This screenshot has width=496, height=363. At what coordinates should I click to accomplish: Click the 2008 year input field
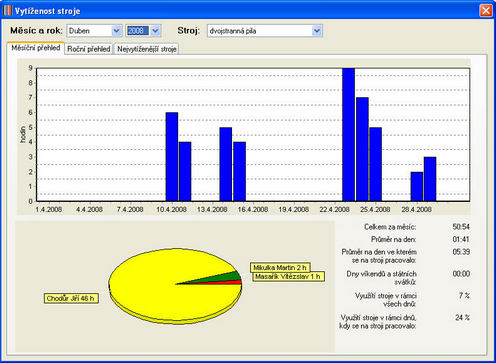tap(138, 31)
